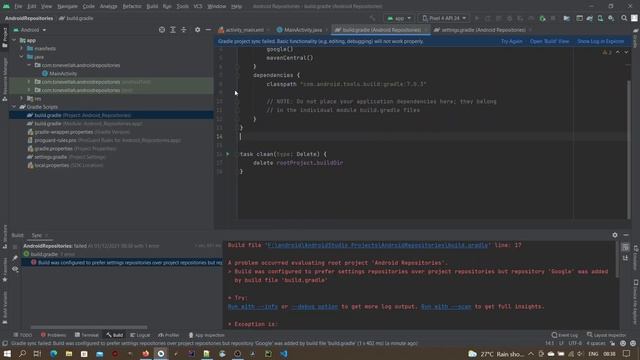
Task: Open Pixel 4 API 24 device dropdown
Action: [444, 18]
